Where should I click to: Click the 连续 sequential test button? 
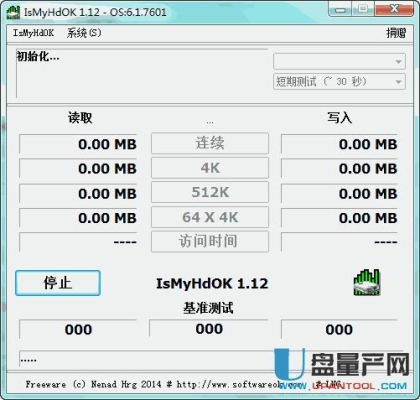click(210, 143)
